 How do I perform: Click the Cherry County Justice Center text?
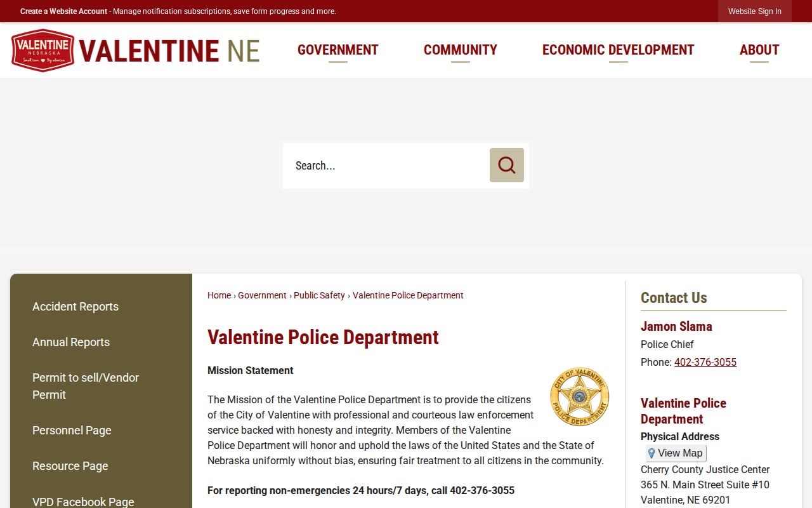(705, 469)
